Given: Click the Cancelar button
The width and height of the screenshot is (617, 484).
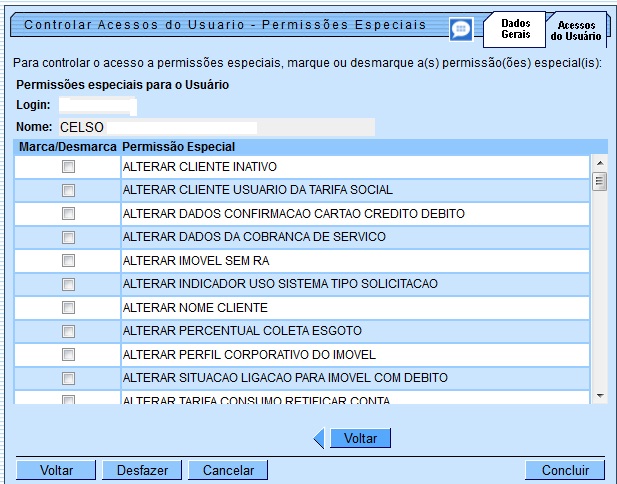Looking at the screenshot, I should coord(228,470).
